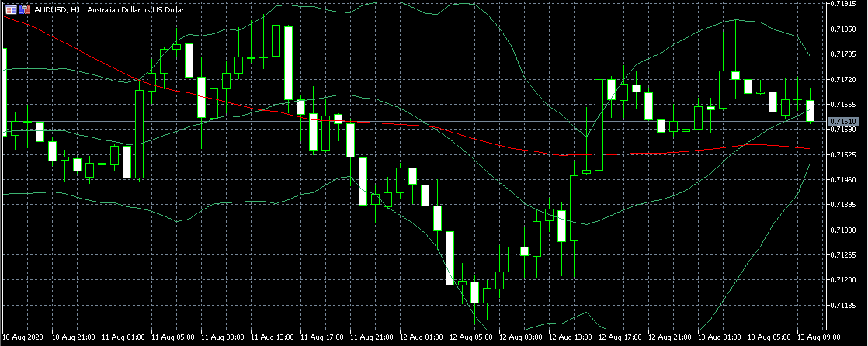Click the 0.71655 price axis label
868x346 pixels.
pos(842,104)
